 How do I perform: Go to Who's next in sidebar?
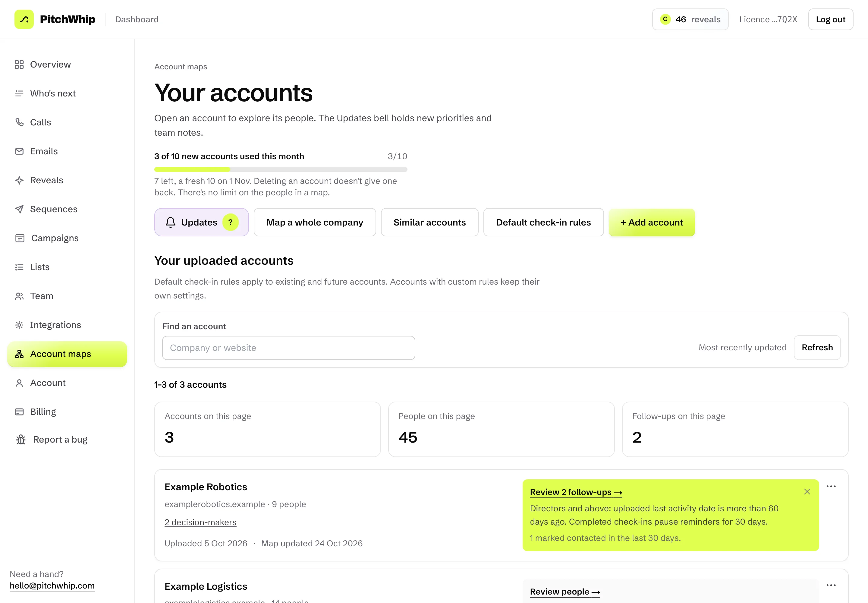click(x=67, y=93)
